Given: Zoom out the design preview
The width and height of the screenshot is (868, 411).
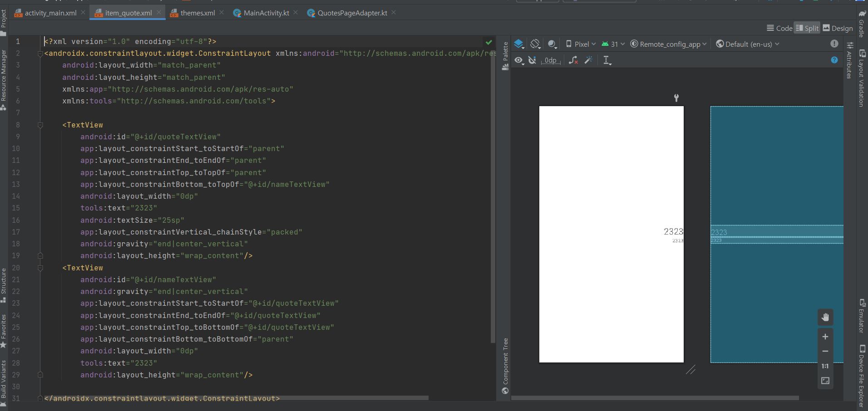Looking at the screenshot, I should point(825,351).
